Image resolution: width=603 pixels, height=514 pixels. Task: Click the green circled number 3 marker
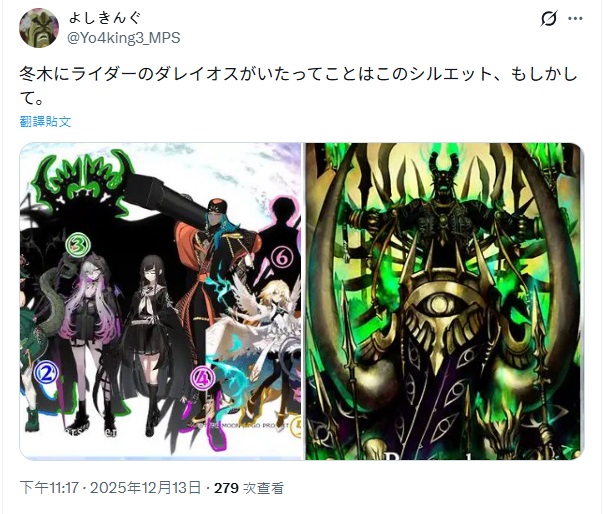78,244
